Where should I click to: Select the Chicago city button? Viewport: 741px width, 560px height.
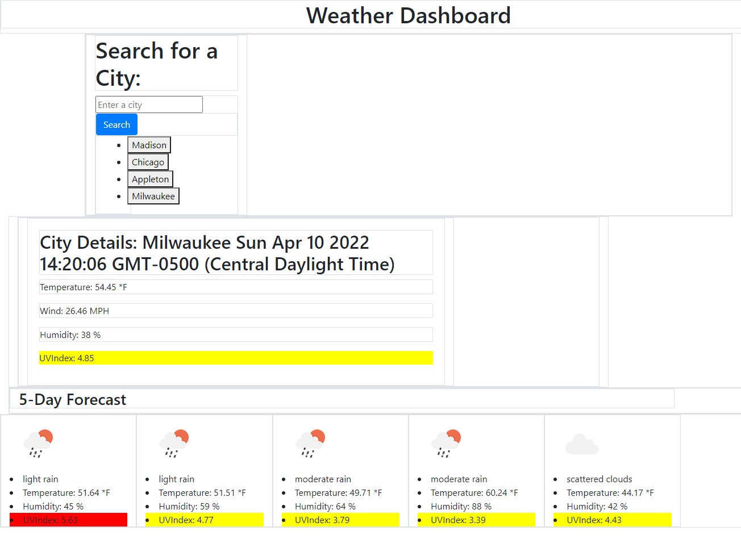click(x=148, y=162)
